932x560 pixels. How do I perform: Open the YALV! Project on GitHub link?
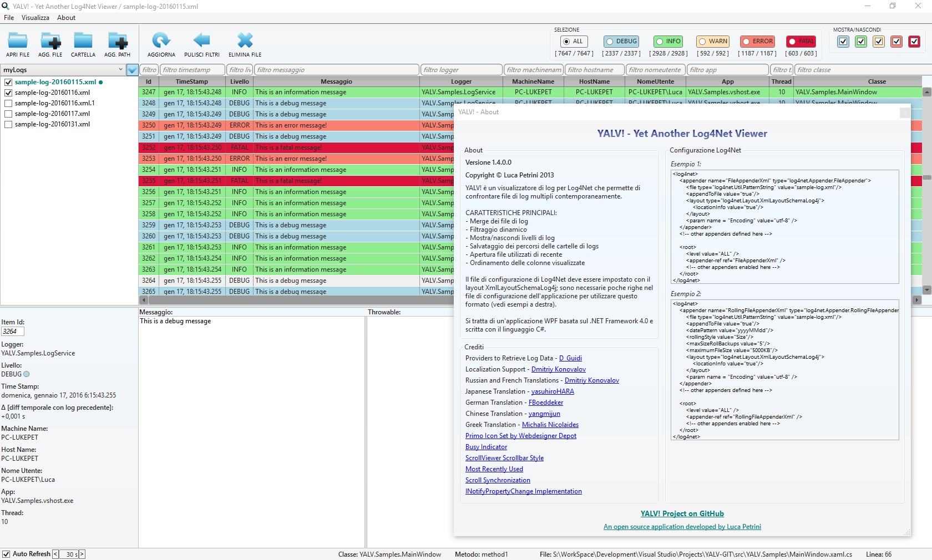[x=682, y=514]
